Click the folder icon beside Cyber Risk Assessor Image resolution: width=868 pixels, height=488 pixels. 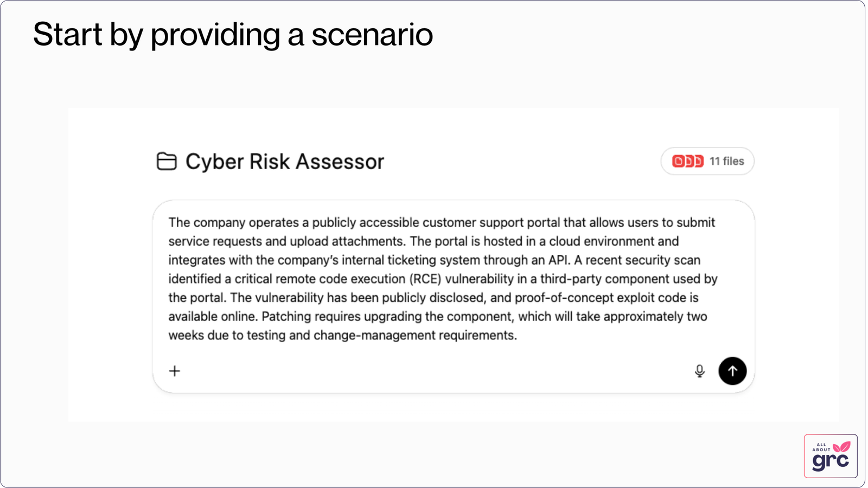(167, 161)
